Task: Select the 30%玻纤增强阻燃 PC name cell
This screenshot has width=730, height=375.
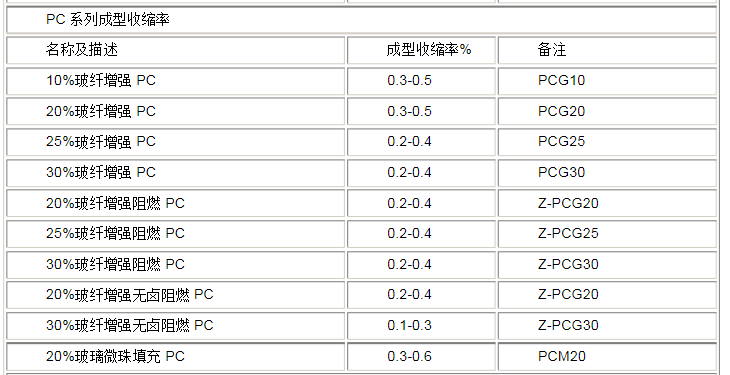Action: point(176,264)
